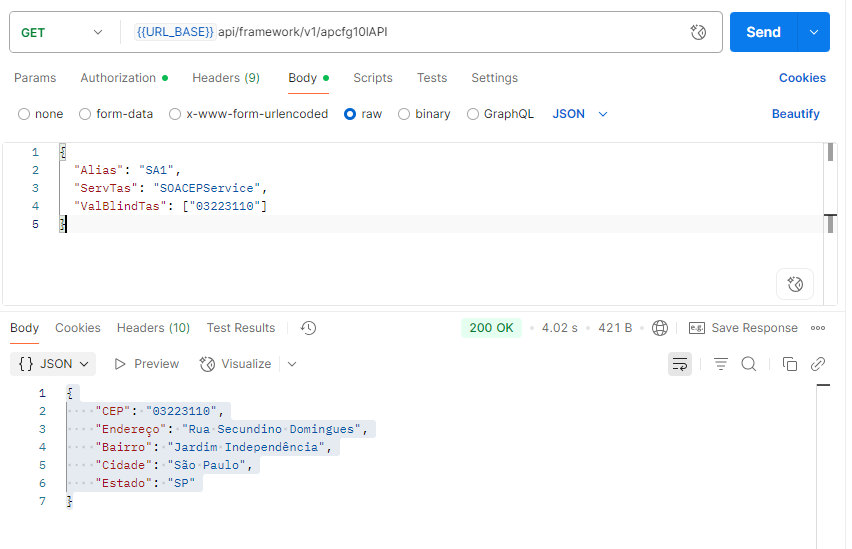Click the network globe icon
The image size is (852, 549).
coord(660,328)
